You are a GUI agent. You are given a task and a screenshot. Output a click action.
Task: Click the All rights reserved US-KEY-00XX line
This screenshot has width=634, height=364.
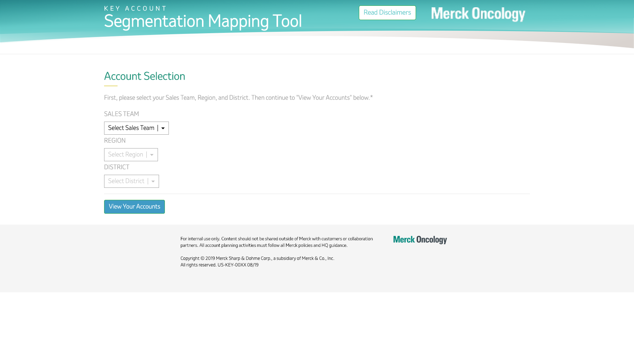(x=219, y=265)
